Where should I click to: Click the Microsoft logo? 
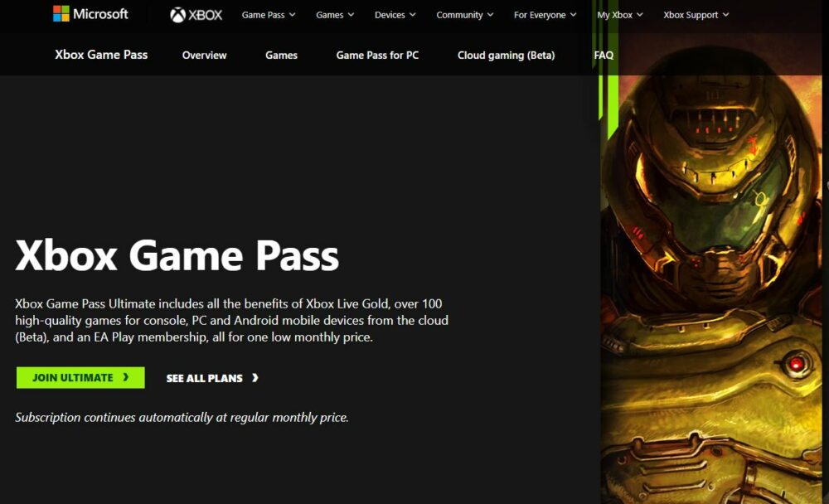[90, 14]
